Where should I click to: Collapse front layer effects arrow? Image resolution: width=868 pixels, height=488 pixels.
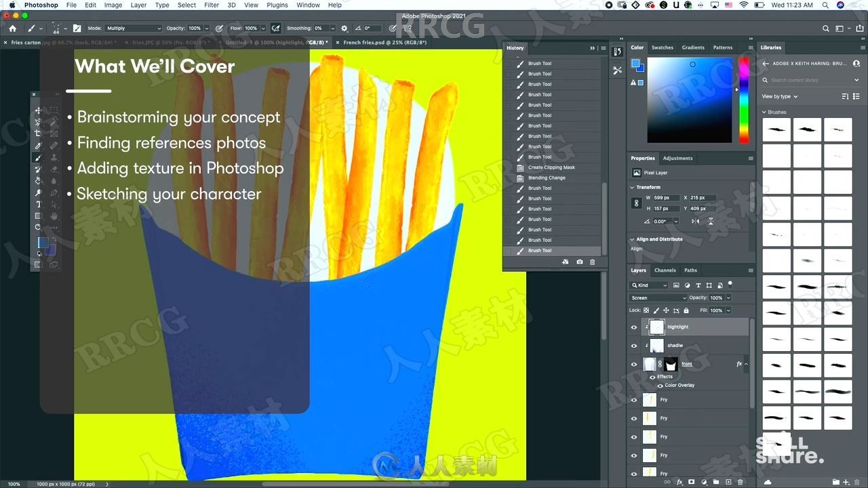tap(746, 364)
